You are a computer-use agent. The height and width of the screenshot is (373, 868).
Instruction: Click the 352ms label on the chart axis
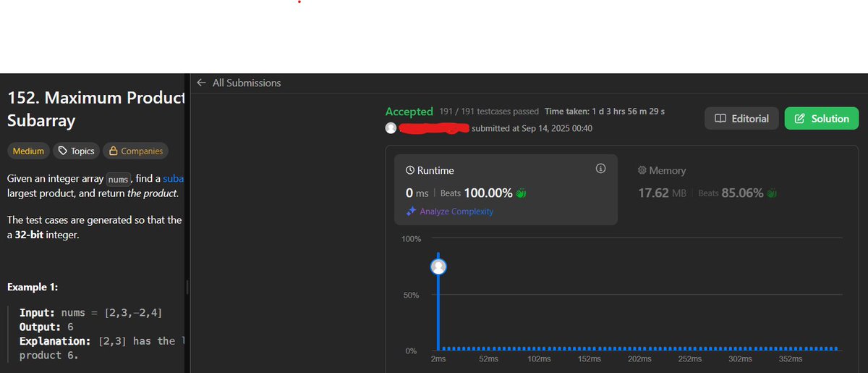[x=790, y=359]
